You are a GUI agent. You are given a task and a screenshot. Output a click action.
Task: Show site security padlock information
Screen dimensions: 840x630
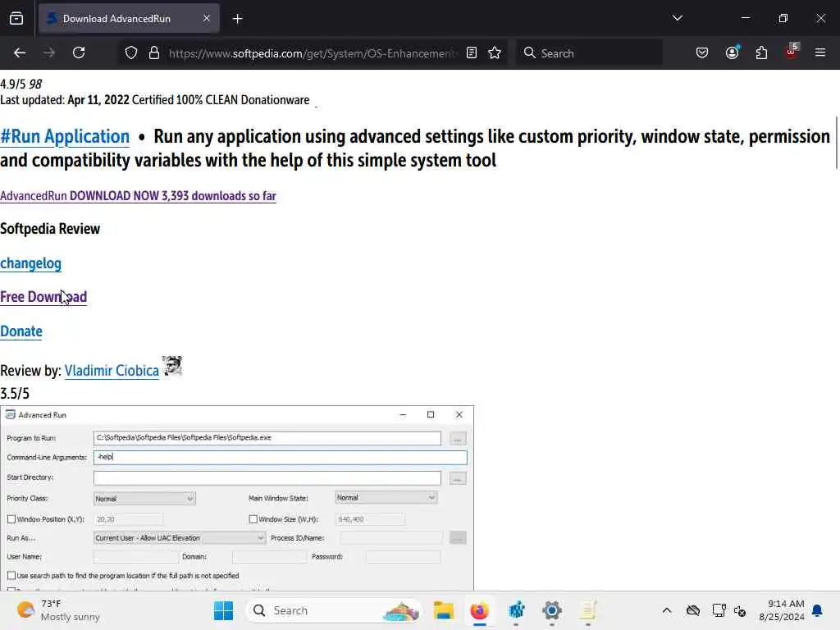click(154, 53)
